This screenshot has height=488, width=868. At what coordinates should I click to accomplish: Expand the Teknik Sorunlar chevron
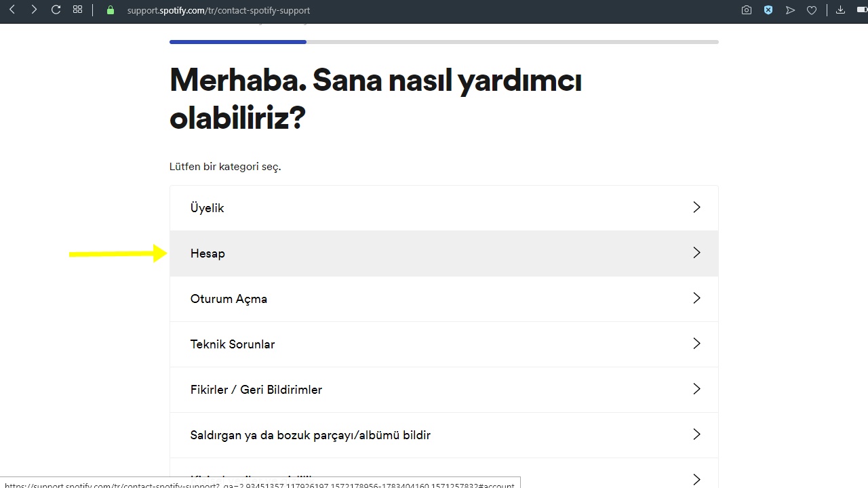696,344
